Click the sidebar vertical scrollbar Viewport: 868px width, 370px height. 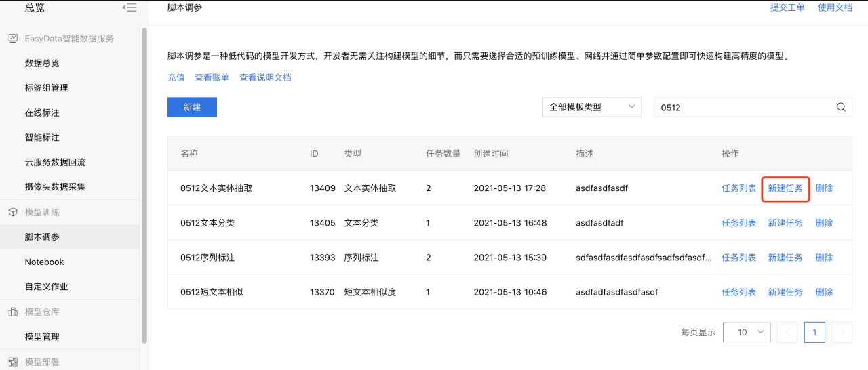coord(144,185)
